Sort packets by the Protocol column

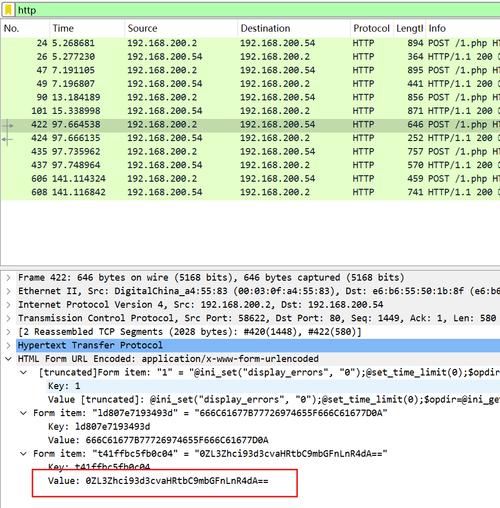[371, 28]
